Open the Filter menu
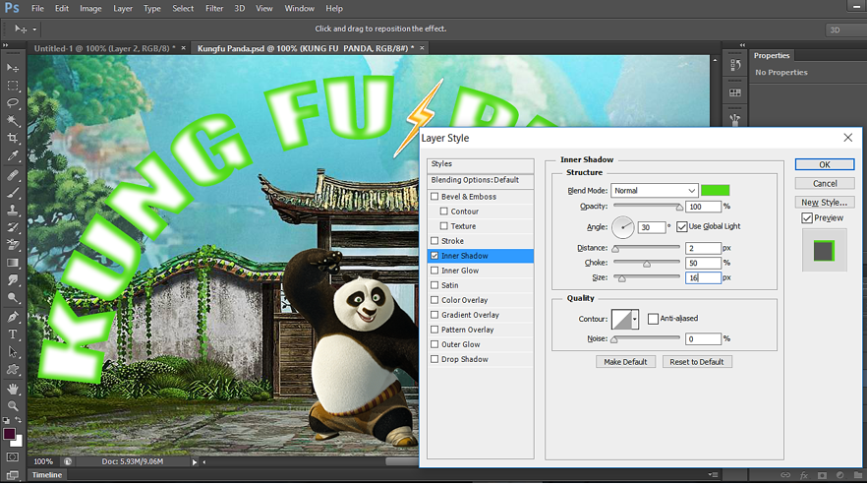 [214, 8]
